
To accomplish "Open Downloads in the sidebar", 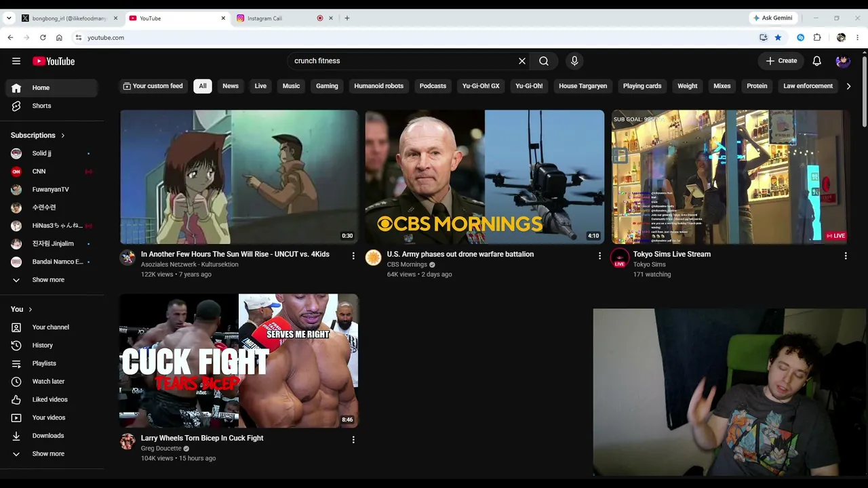I will click(x=52, y=436).
